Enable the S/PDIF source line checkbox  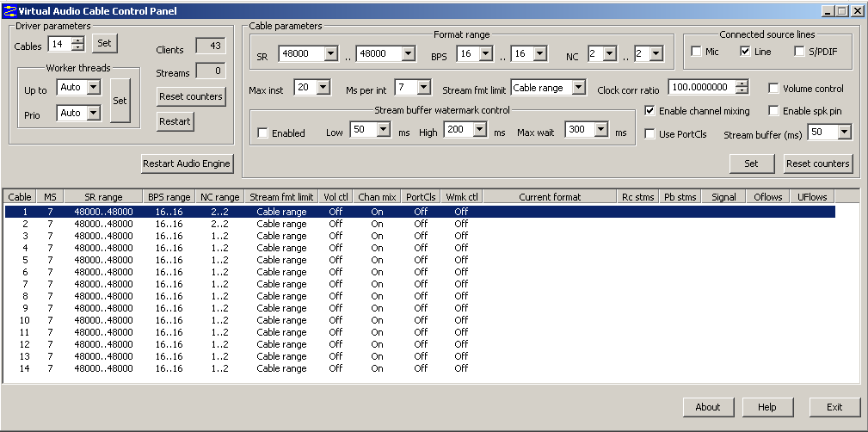(799, 52)
